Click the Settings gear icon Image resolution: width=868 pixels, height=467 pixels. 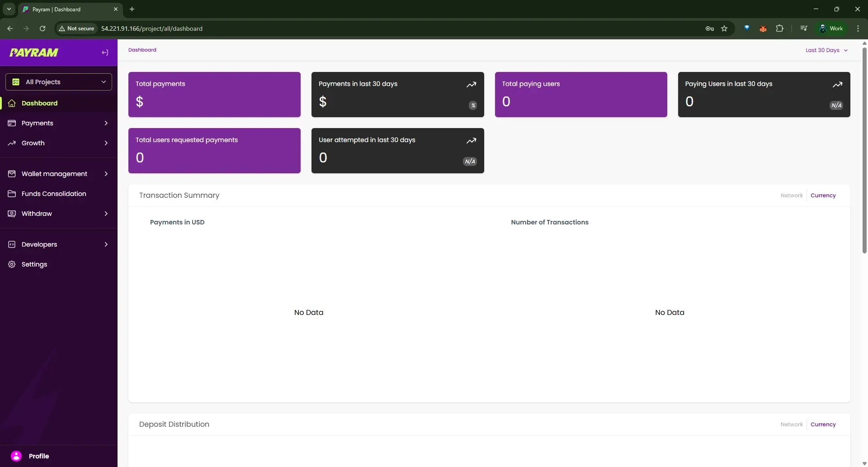(12, 264)
